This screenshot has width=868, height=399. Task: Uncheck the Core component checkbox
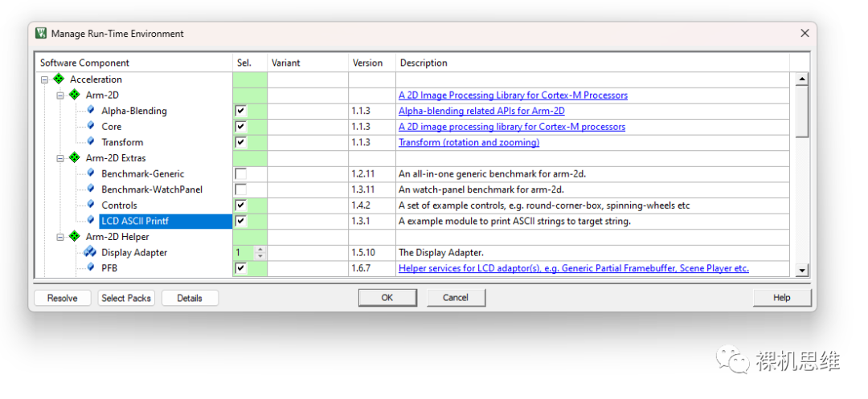tap(241, 127)
